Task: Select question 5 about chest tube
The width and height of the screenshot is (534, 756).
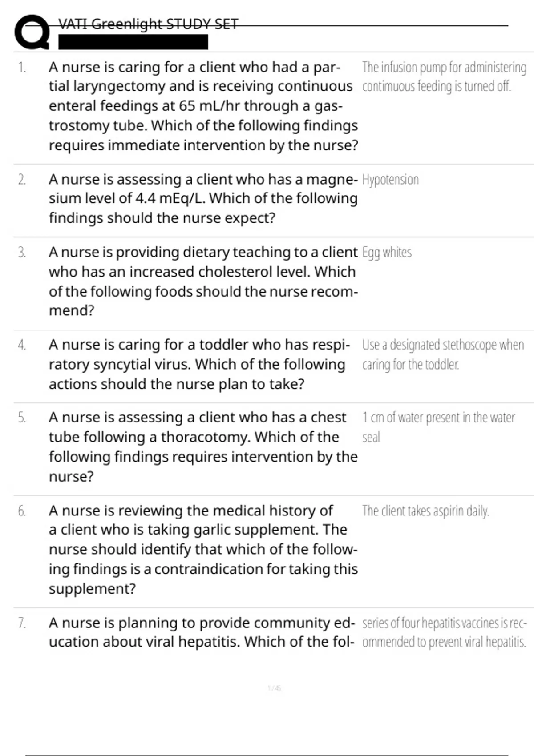Action: (203, 446)
